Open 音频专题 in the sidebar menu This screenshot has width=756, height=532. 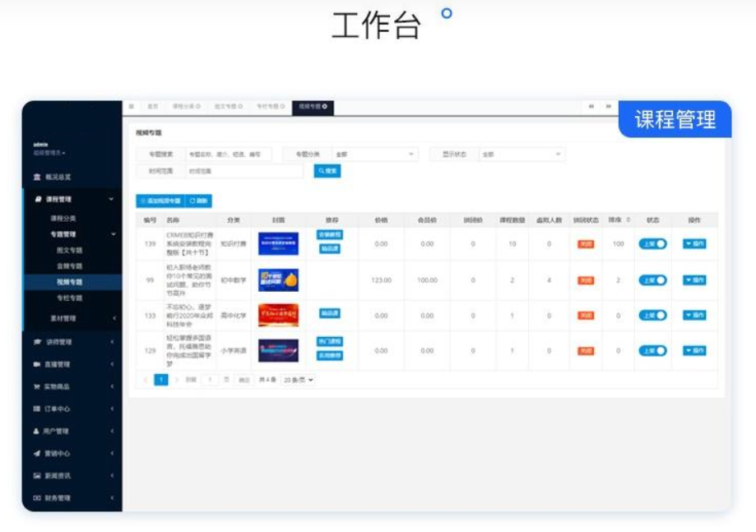pyautogui.click(x=69, y=266)
